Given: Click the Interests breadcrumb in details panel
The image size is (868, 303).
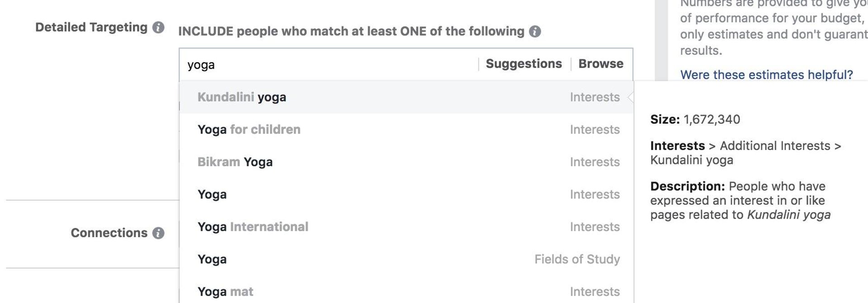Looking at the screenshot, I should click(677, 146).
